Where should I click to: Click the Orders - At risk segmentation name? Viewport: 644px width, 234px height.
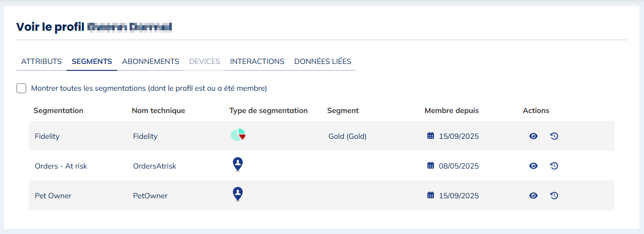click(61, 166)
